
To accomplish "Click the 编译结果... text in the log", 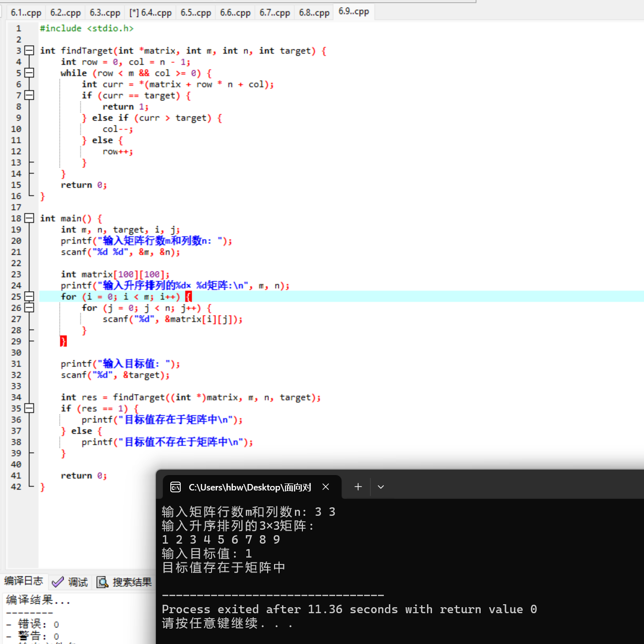I will 38,600.
